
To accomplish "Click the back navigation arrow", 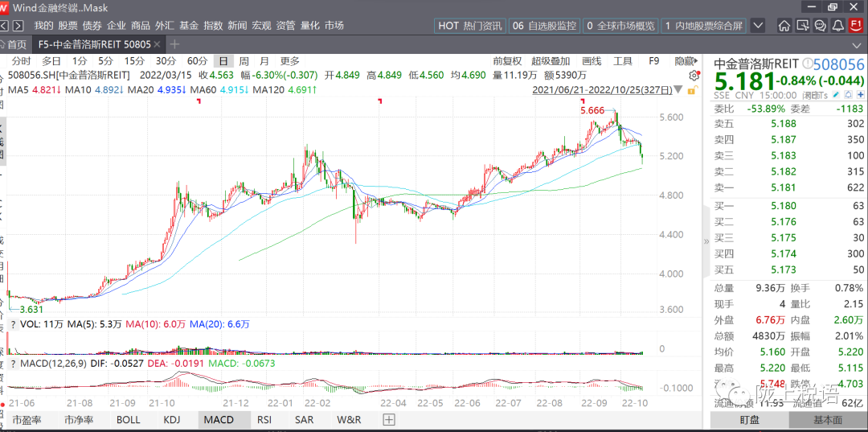I will (x=5, y=26).
